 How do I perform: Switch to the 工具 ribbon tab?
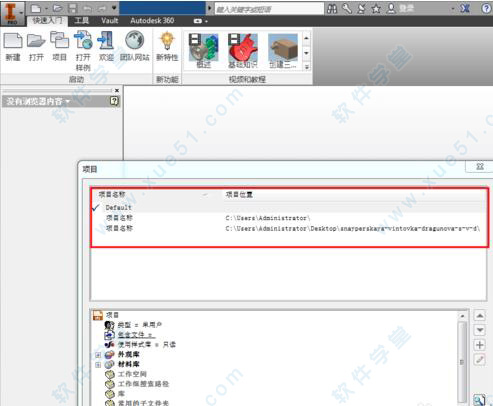click(82, 21)
